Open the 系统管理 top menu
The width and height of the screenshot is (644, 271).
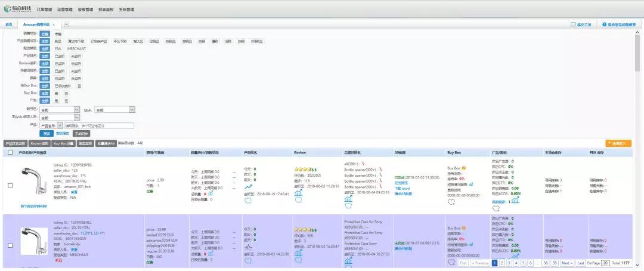(x=126, y=9)
